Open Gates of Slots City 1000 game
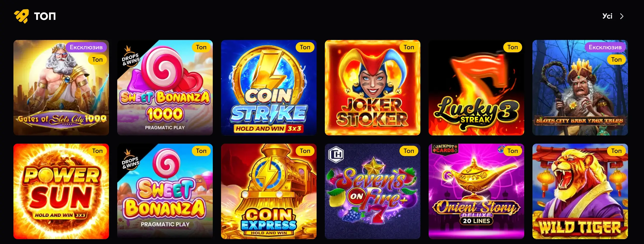Image resolution: width=644 pixels, height=244 pixels. point(61,88)
